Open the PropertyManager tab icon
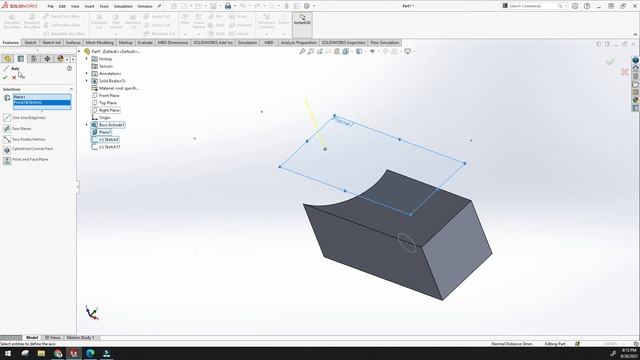Image resolution: width=640 pixels, height=360 pixels. pyautogui.click(x=21, y=59)
